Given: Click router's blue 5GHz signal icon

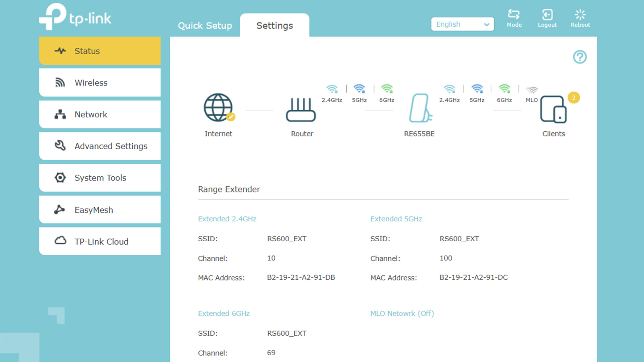Looking at the screenshot, I should (359, 88).
